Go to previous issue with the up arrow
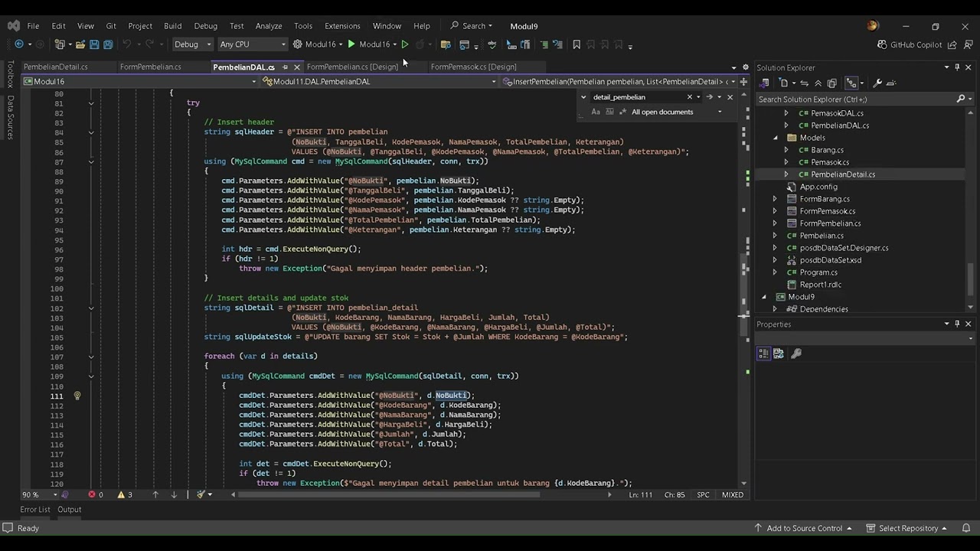 point(155,494)
